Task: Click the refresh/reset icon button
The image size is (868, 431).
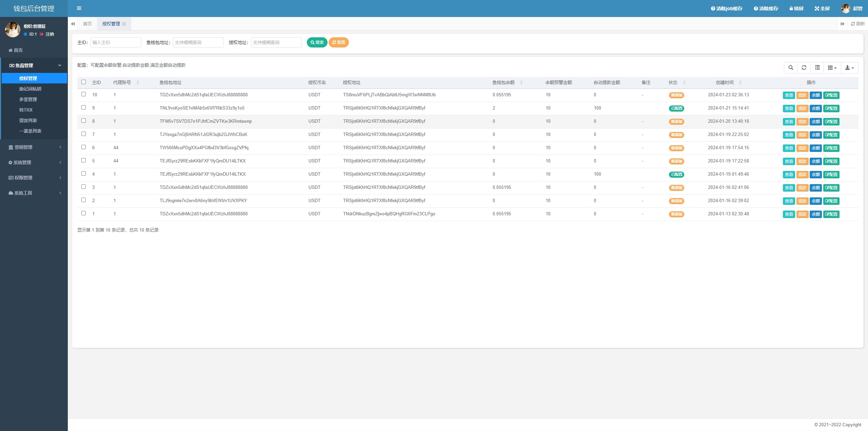Action: tap(804, 67)
